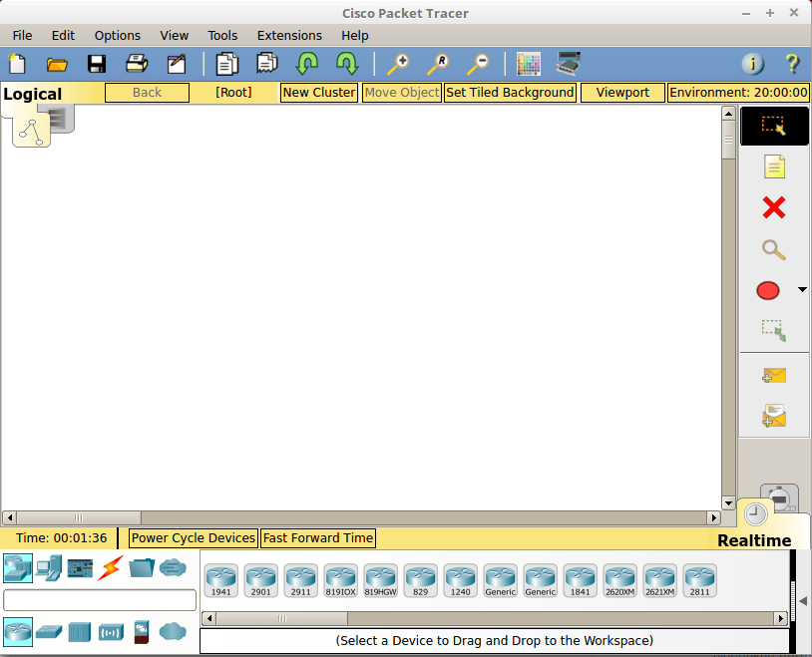Open the Extensions menu
Image resolution: width=812 pixels, height=657 pixels.
coord(289,35)
